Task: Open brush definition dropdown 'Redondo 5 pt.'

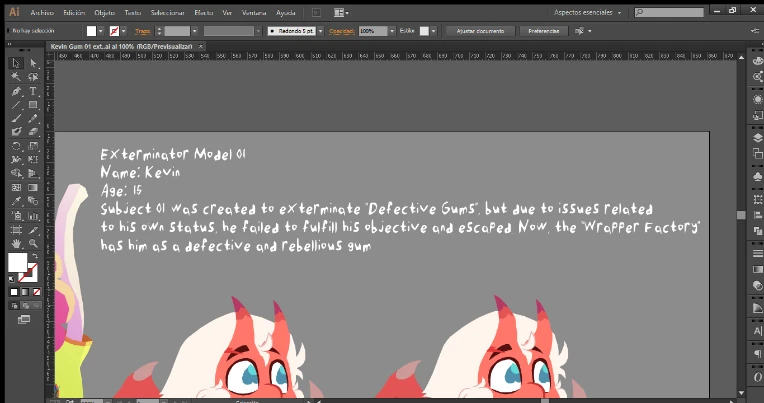Action: pos(321,31)
